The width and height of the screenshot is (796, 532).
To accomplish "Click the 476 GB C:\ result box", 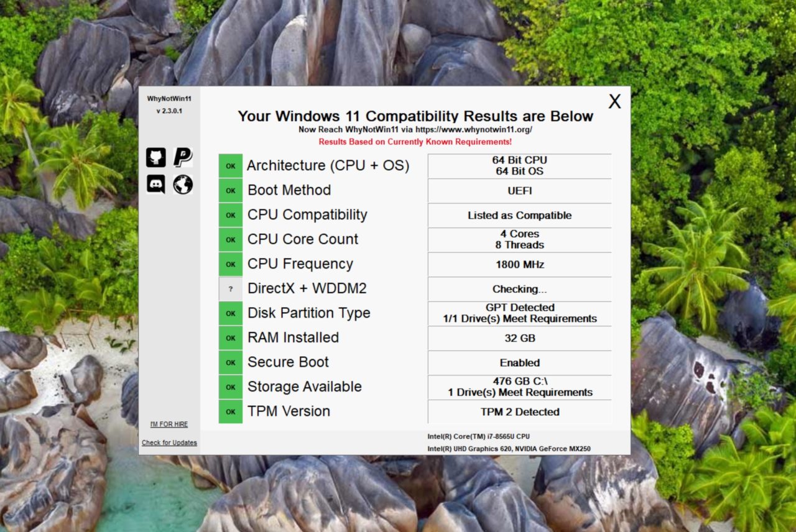I will pyautogui.click(x=520, y=387).
